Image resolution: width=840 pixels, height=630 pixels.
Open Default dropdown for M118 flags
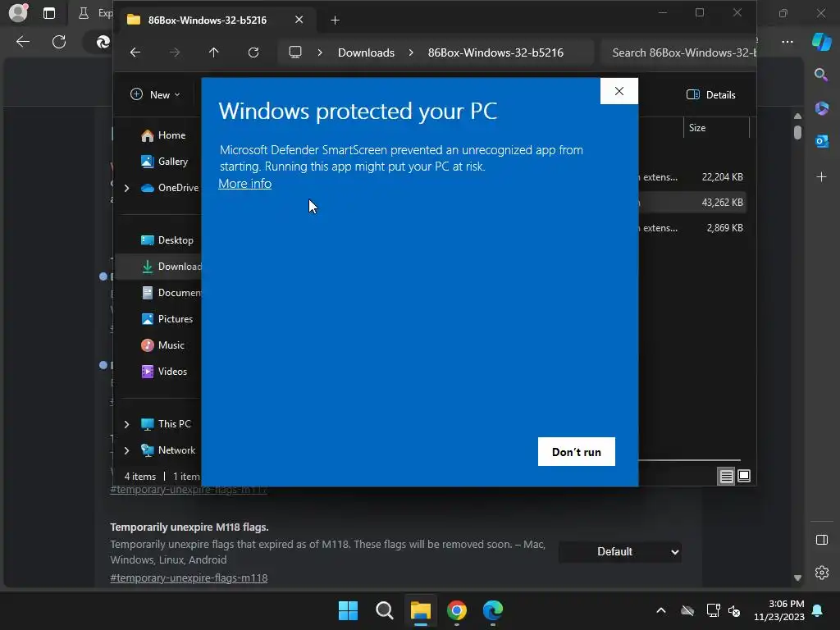620,552
